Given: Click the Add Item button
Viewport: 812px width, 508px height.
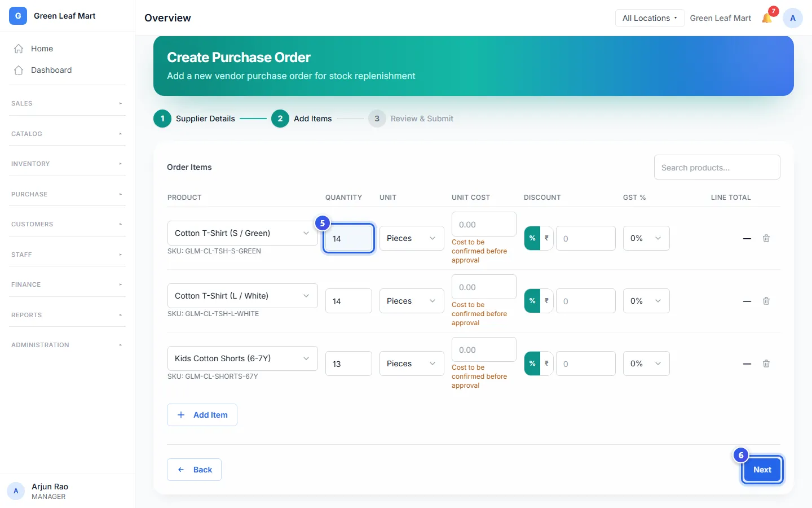Looking at the screenshot, I should 202,415.
